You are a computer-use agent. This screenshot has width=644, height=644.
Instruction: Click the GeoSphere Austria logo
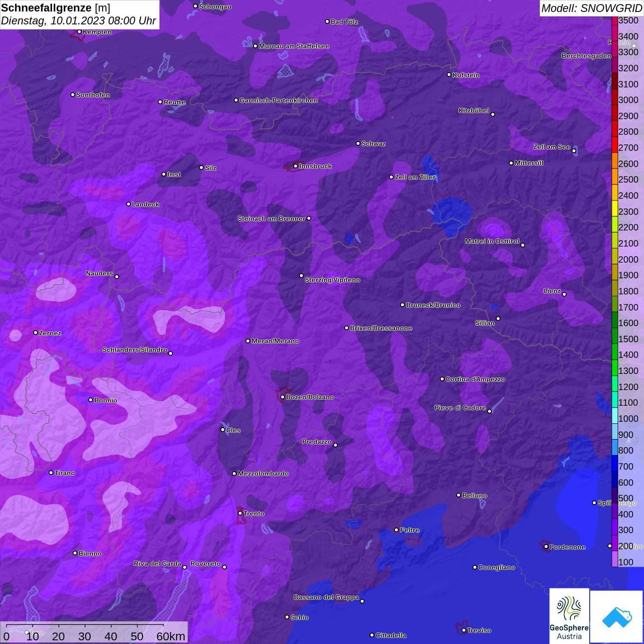click(569, 615)
